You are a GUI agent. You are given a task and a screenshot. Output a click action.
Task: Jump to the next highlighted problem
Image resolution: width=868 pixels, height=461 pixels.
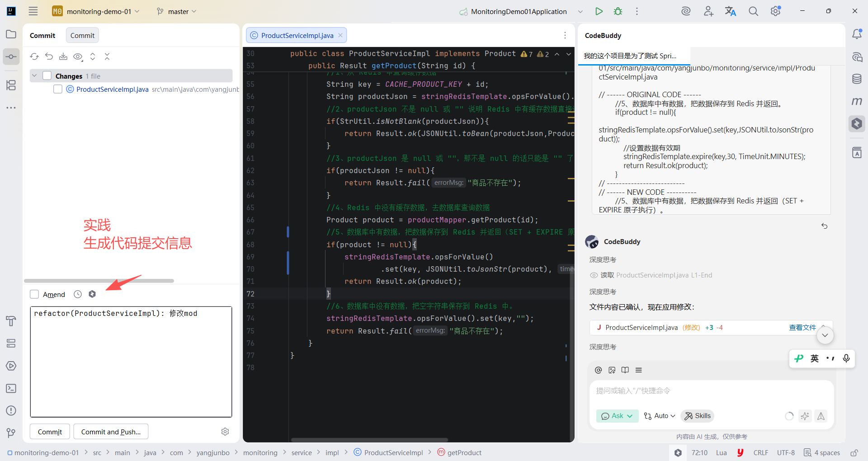coord(569,54)
